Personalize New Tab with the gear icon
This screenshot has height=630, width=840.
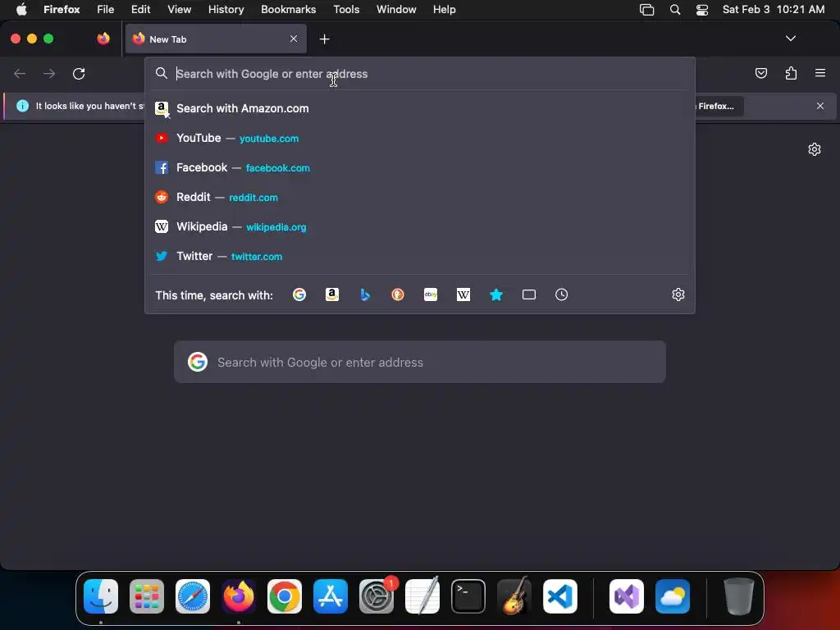(x=815, y=149)
